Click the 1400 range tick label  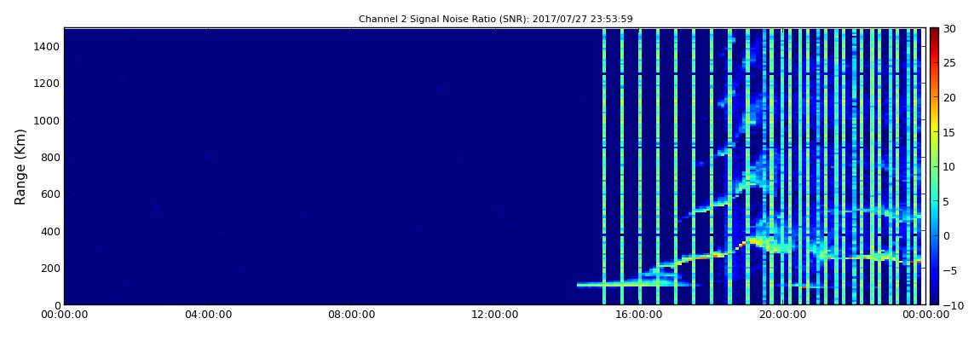(48, 46)
